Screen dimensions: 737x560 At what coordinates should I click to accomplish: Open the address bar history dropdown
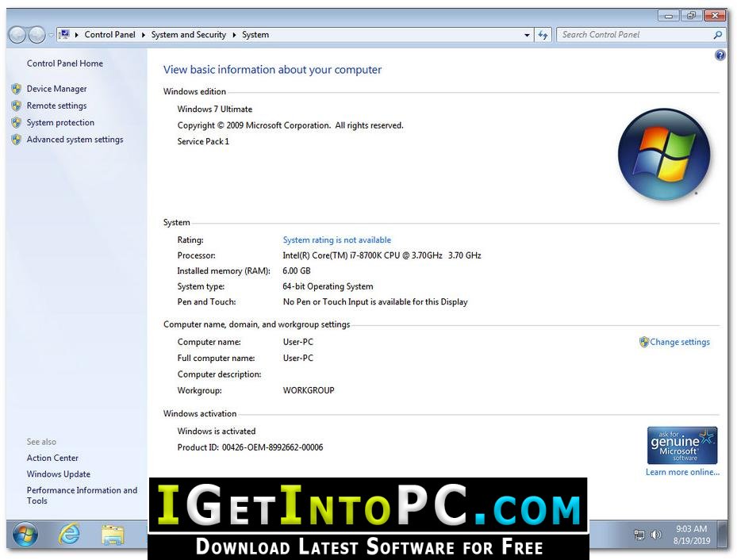[527, 35]
